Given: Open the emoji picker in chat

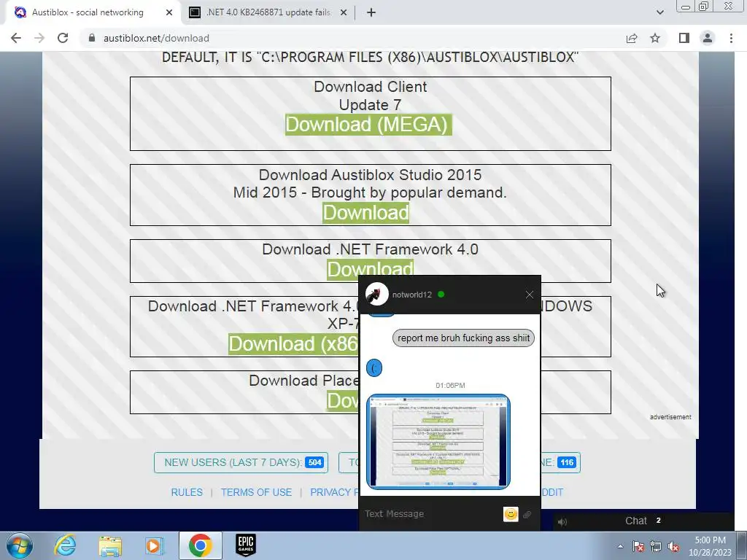Looking at the screenshot, I should [511, 514].
